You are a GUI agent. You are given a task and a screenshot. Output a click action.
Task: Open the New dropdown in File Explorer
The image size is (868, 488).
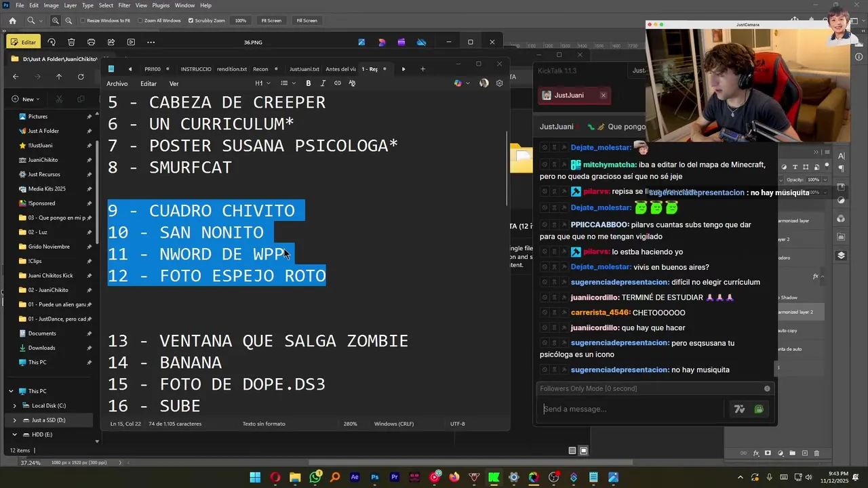(26, 99)
